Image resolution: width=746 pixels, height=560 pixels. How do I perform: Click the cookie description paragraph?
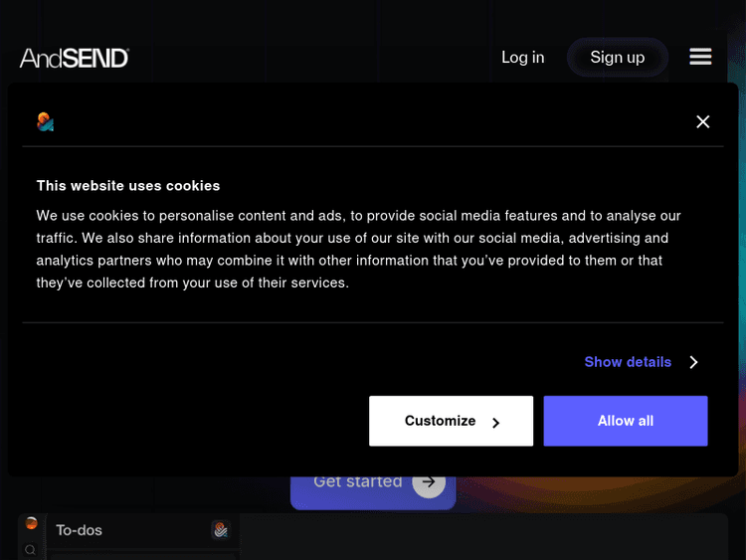click(358, 249)
